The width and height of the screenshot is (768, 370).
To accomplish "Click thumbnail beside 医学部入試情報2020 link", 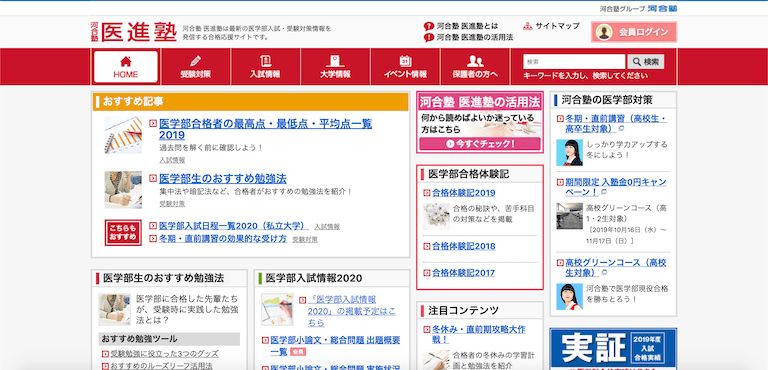I will (x=277, y=309).
